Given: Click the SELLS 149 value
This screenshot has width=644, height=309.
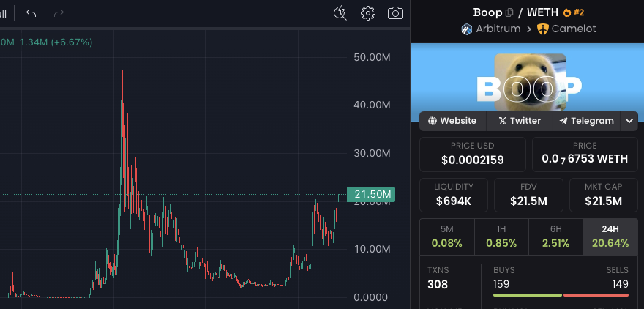Looking at the screenshot, I should [x=620, y=284].
